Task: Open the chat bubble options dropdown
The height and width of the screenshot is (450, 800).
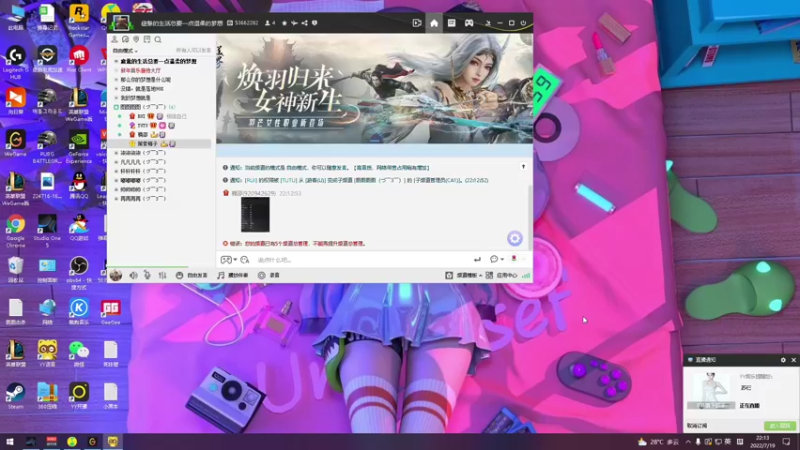Action: (x=496, y=259)
